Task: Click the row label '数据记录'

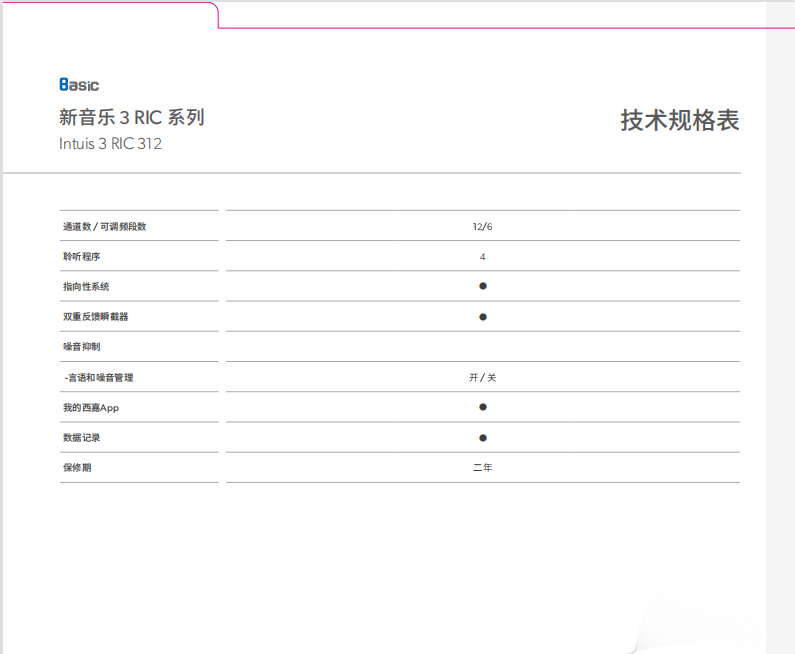Action: pyautogui.click(x=81, y=438)
